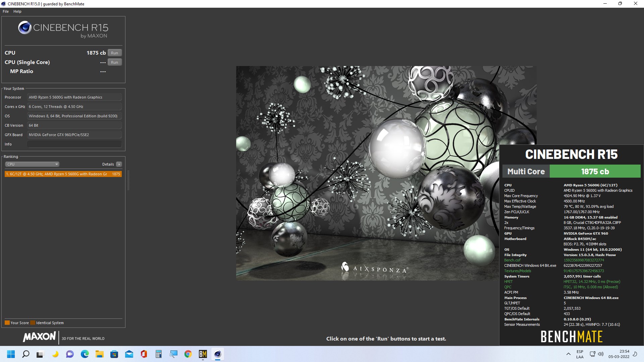Open File Explorer from taskbar
644x362 pixels.
(x=99, y=354)
